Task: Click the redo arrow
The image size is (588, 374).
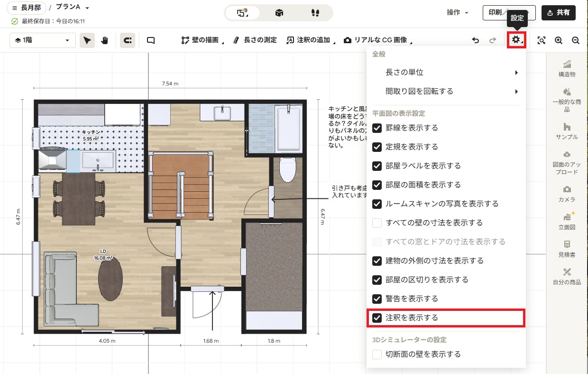Action: (493, 40)
